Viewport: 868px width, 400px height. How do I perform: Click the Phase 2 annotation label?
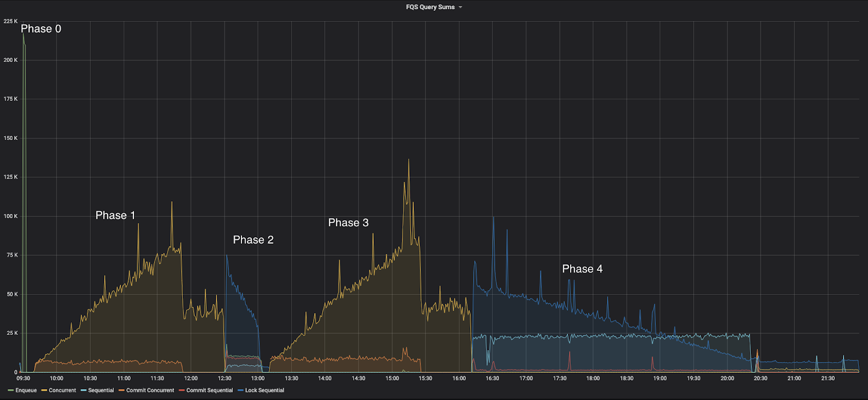click(253, 240)
